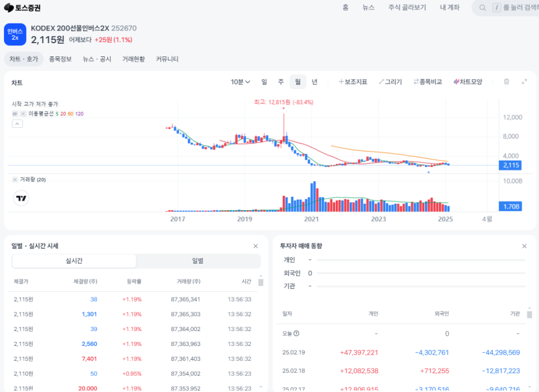
Task: Open 종목비교 stock comparison
Action: (428, 82)
